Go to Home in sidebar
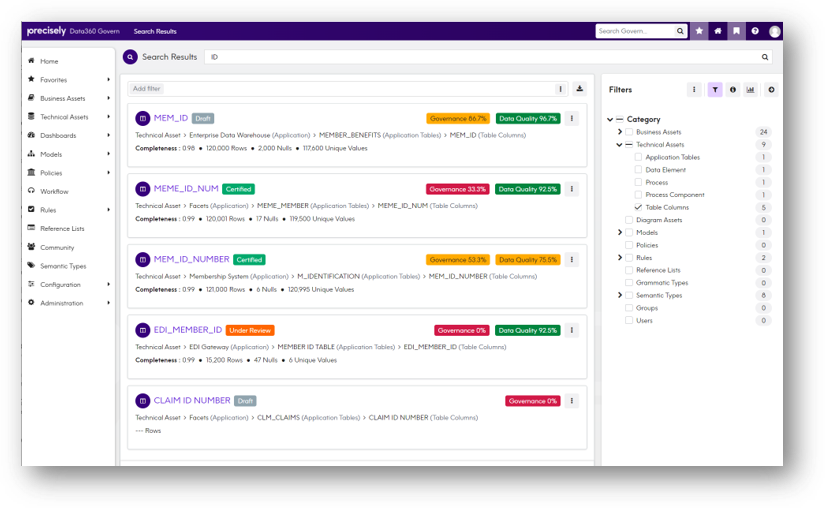The width and height of the screenshot is (825, 508). point(49,61)
